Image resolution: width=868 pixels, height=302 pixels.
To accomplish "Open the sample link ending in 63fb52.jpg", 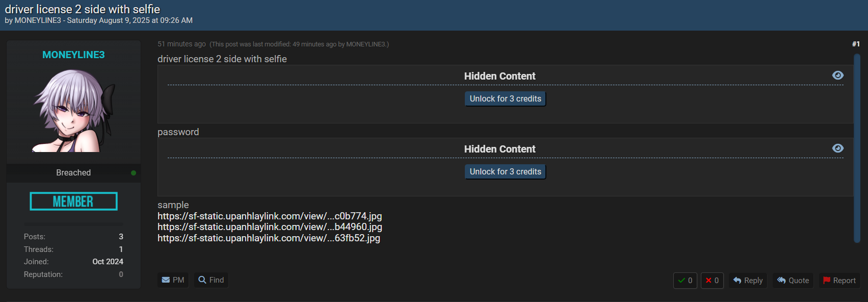I will click(x=269, y=238).
